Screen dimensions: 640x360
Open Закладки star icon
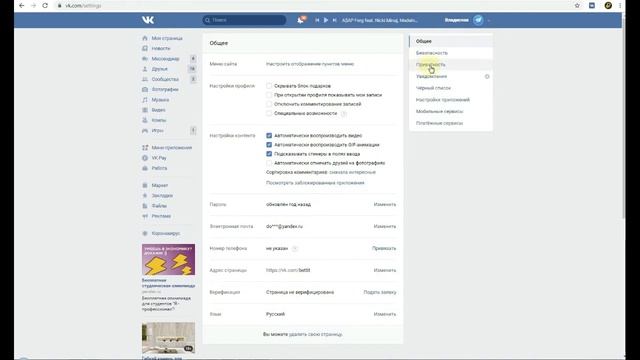[x=145, y=196]
